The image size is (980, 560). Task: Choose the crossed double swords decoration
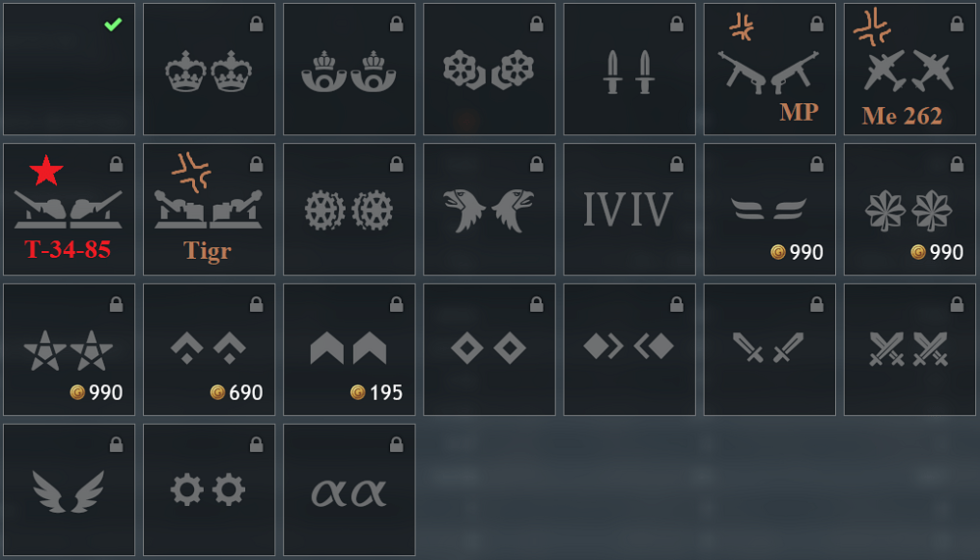click(909, 349)
